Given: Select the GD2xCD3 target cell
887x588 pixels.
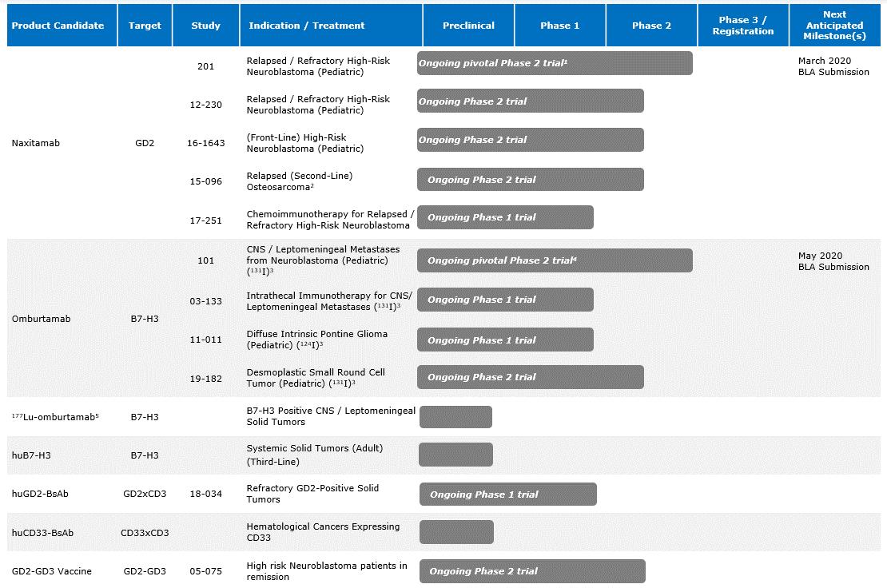Looking at the screenshot, I should [145, 494].
